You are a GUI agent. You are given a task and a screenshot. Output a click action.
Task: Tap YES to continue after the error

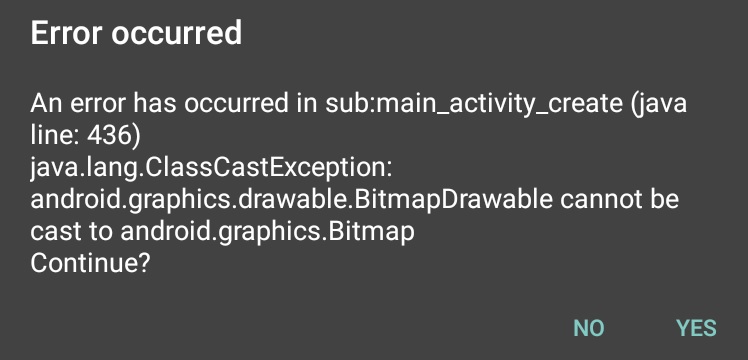696,328
